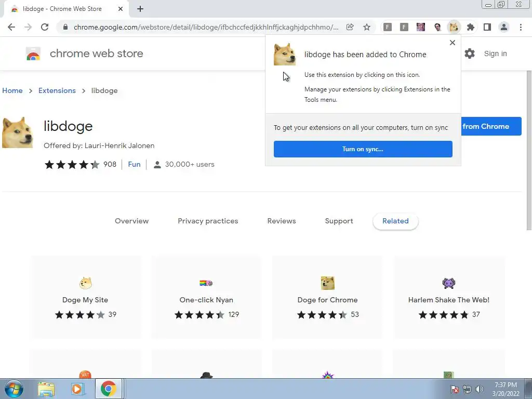532x399 pixels.
Task: Click Offered by: Lauri-Henrik Jalonen text
Action: (x=99, y=145)
